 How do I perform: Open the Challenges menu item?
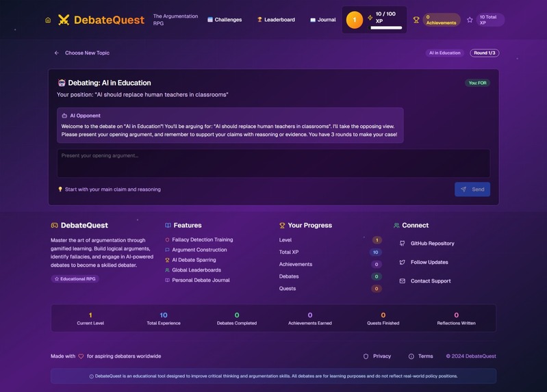(225, 20)
